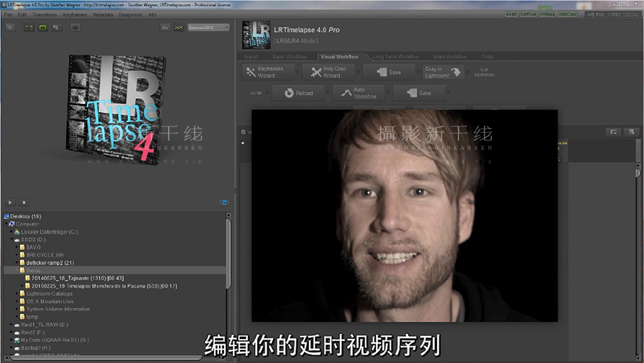Select 20150225_19 Timelapse Monches de la Pacana folder
644x363 pixels.
point(104,286)
